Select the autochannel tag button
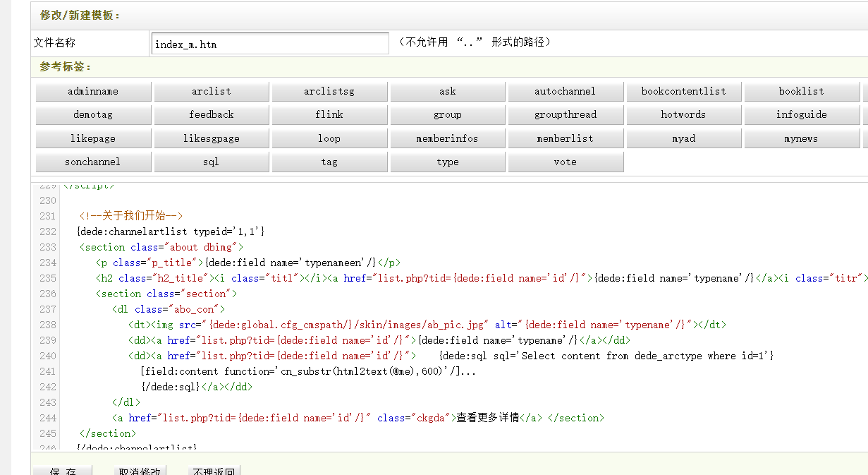Image resolution: width=868 pixels, height=475 pixels. (x=566, y=91)
